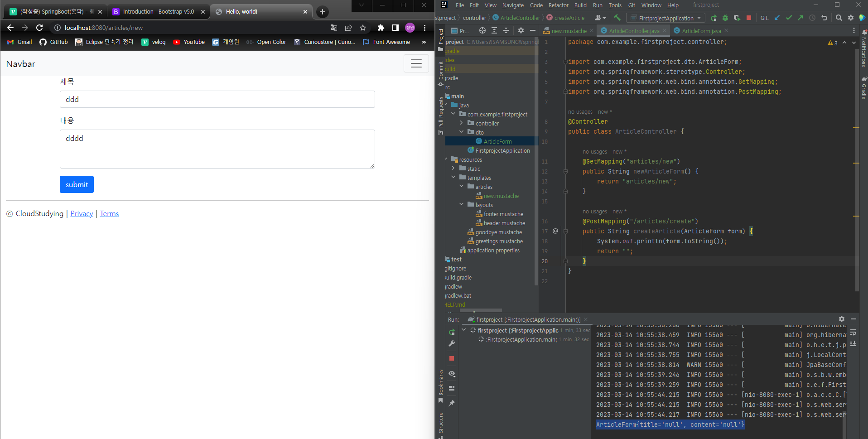Screen dimensions: 868x439
Task: Run FirstprojectApplication with the rerun icon
Action: click(714, 18)
